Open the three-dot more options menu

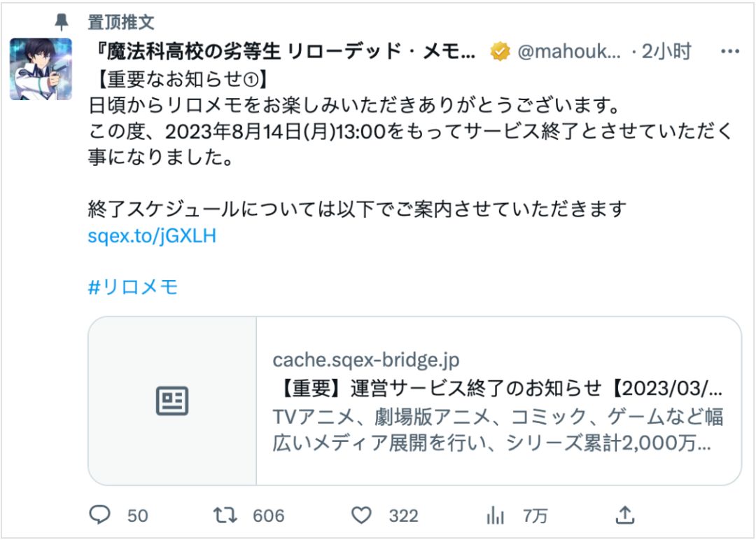coord(730,51)
